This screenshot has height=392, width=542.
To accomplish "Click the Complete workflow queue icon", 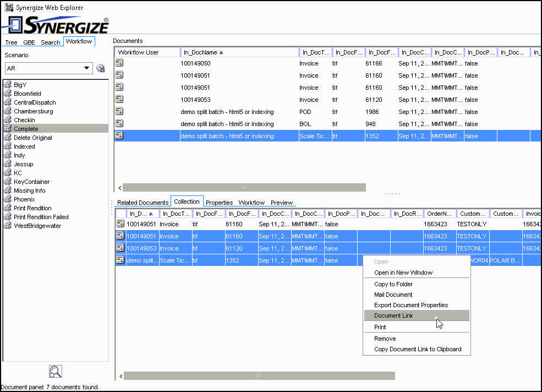I will point(8,128).
